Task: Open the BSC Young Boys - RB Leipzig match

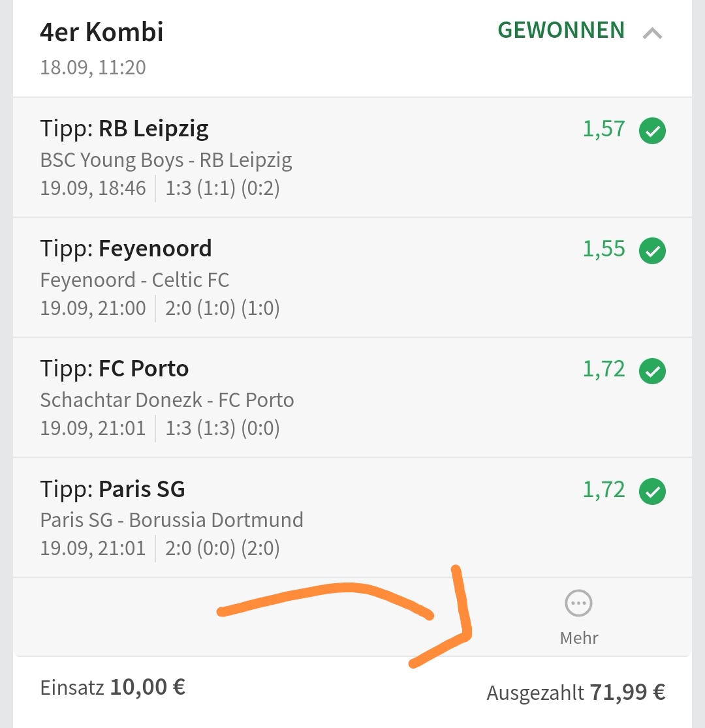Action: (166, 160)
